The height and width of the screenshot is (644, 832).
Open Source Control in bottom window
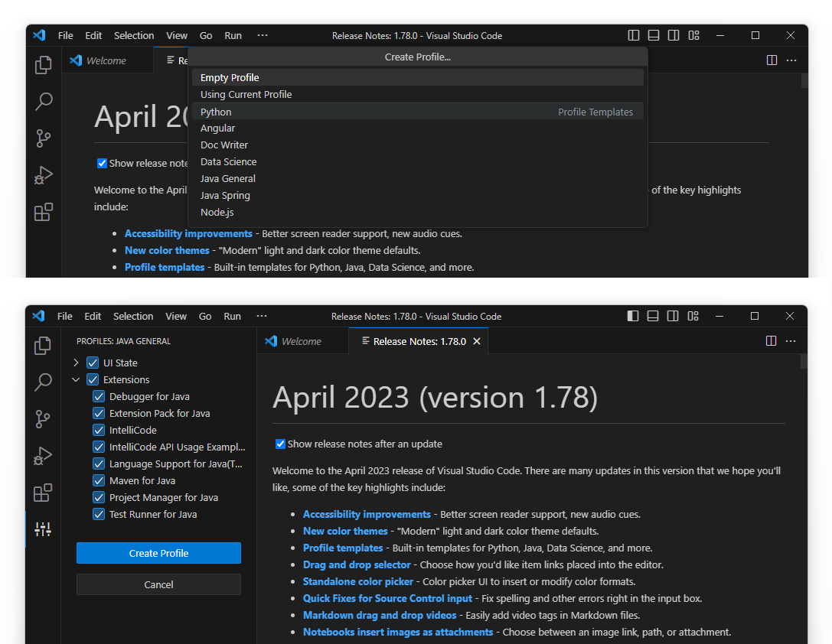[x=43, y=418]
